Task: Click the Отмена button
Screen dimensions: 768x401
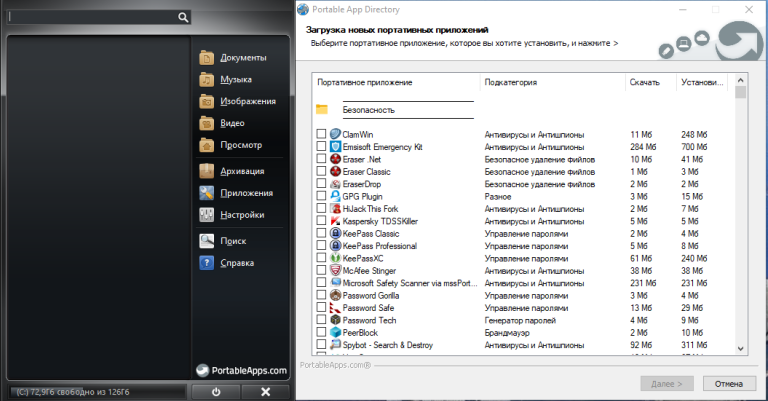Action: coord(729,383)
